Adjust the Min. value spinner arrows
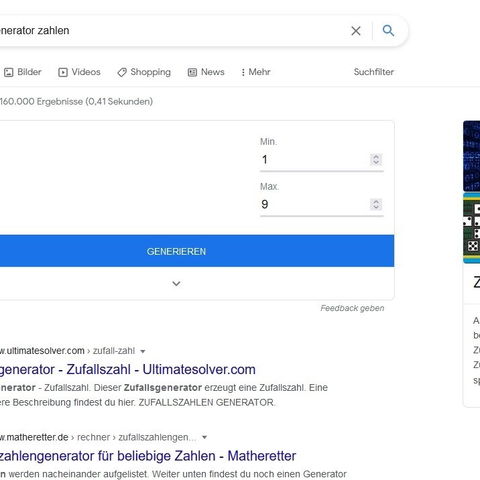480x480 pixels. [x=376, y=160]
